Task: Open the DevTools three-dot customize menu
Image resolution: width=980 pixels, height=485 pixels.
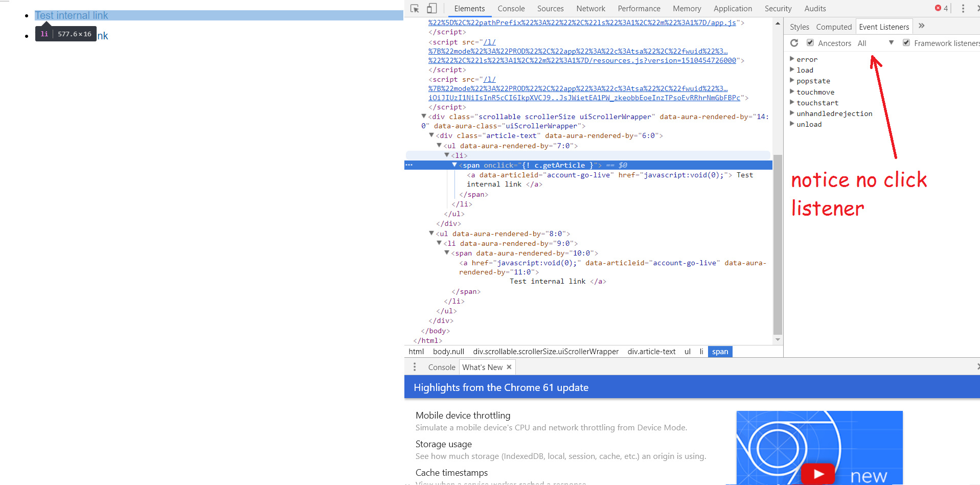Action: [x=963, y=9]
